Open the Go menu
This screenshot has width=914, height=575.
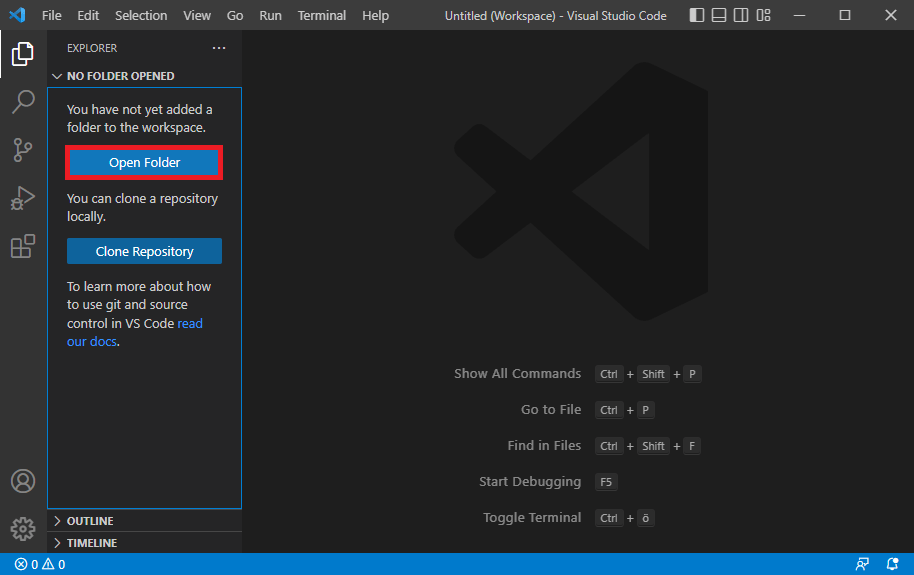click(235, 15)
